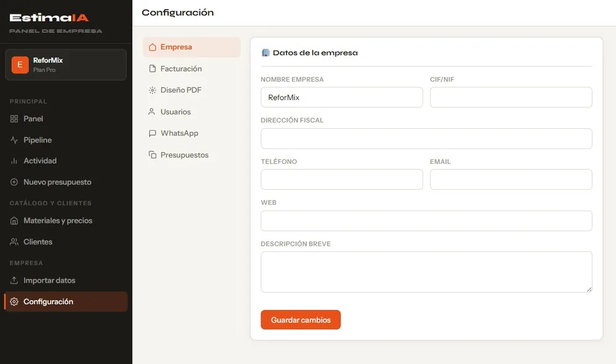
Task: Click the PRINCIPAL section label
Action: [28, 101]
